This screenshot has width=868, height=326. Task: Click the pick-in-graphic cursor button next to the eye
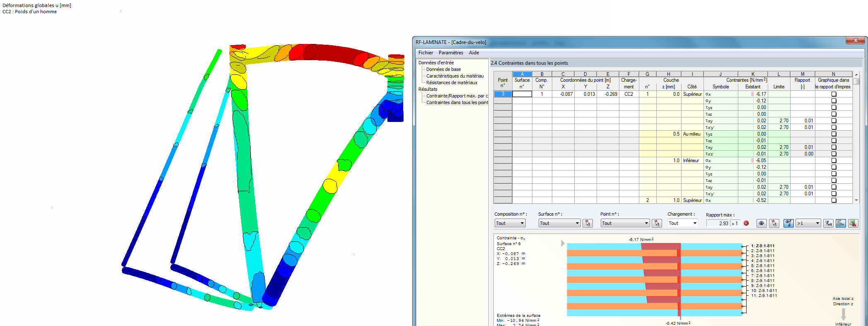coord(774,223)
